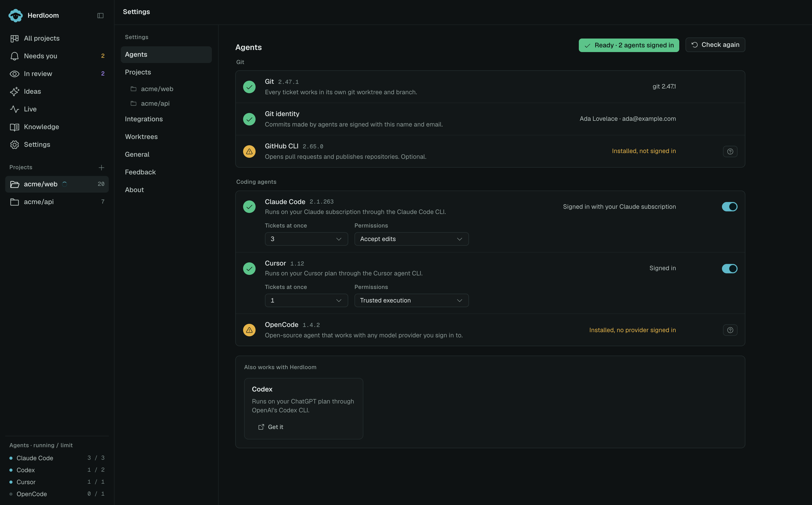
Task: Select acme/web project in sidebar
Action: pyautogui.click(x=57, y=184)
